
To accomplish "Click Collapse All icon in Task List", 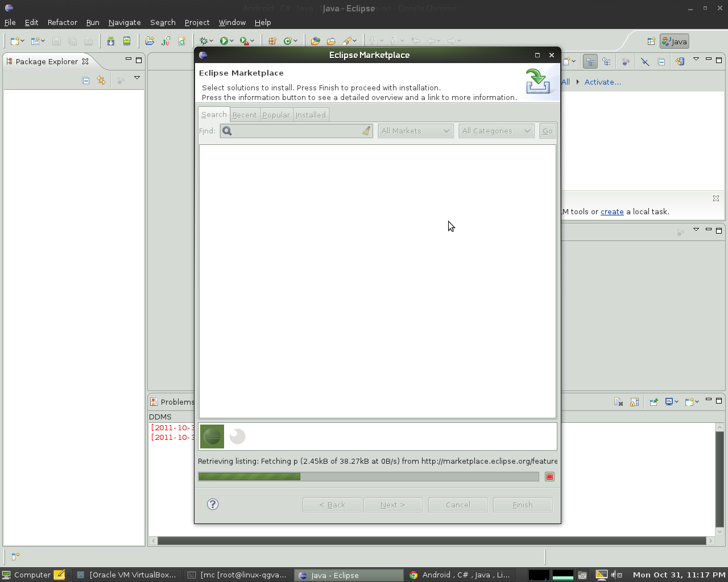I will point(661,61).
